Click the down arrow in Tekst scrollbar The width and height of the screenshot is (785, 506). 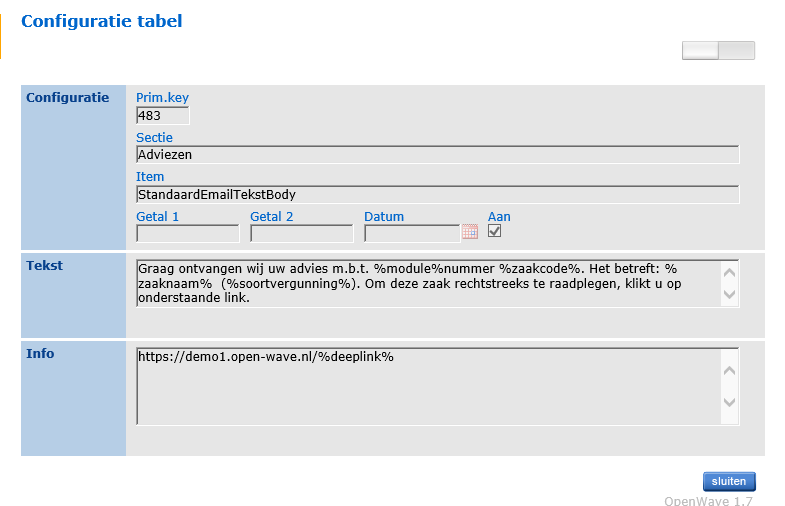click(x=729, y=294)
